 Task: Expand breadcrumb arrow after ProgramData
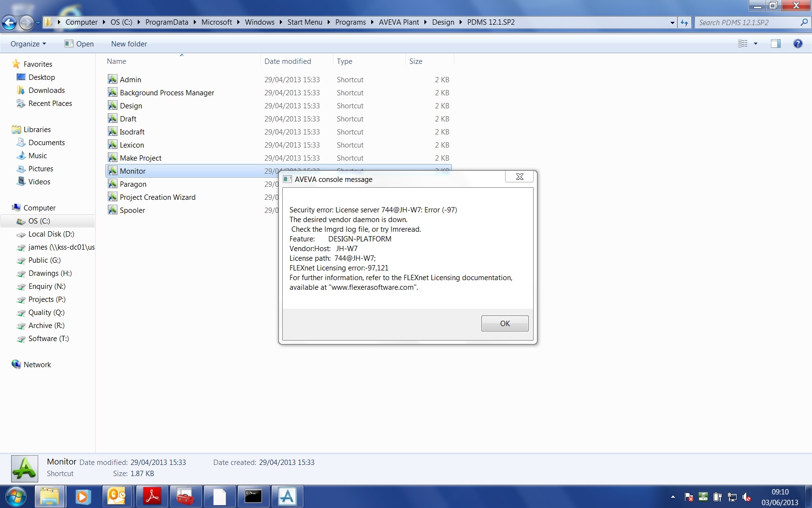point(195,22)
